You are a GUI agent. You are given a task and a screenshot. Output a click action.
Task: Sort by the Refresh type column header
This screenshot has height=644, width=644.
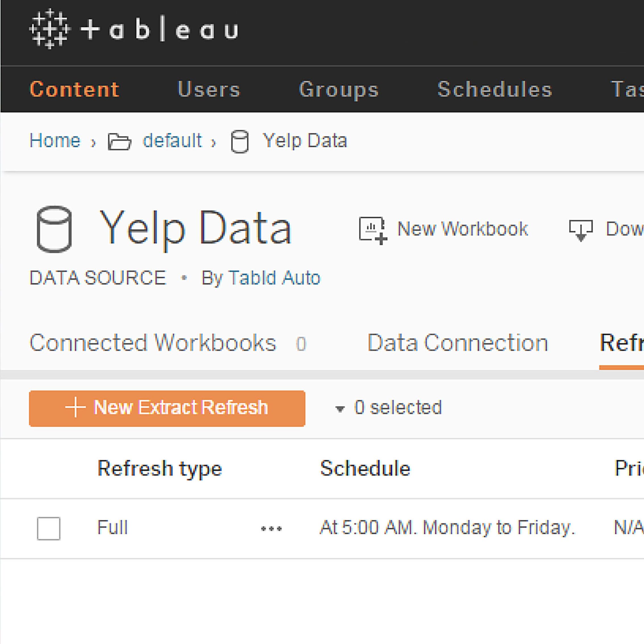click(x=160, y=468)
